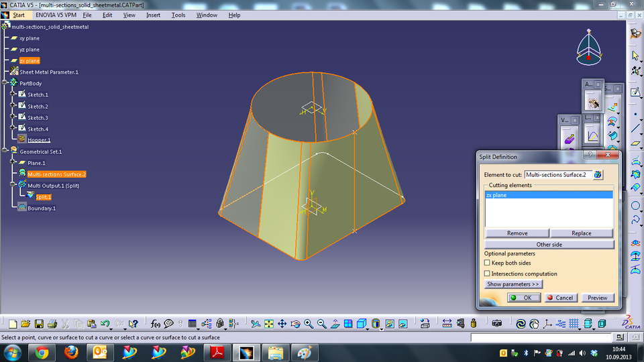Click the Formula f(x) icon
The height and width of the screenshot is (362, 644).
[156, 324]
